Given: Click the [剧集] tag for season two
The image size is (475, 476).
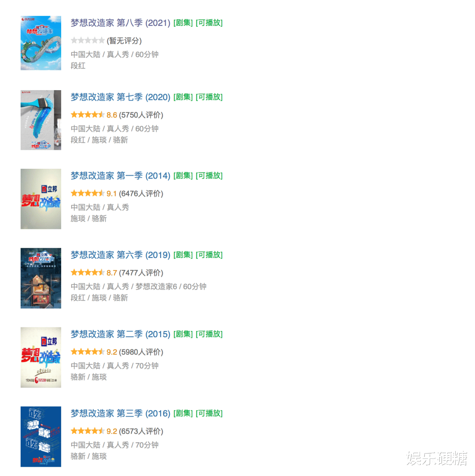Looking at the screenshot, I should coord(183,334).
